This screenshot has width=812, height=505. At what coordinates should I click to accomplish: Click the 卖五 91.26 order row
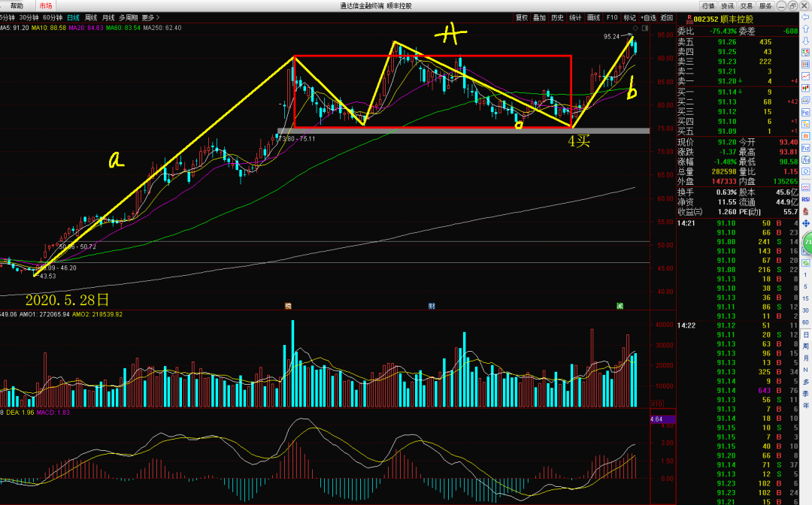point(738,42)
